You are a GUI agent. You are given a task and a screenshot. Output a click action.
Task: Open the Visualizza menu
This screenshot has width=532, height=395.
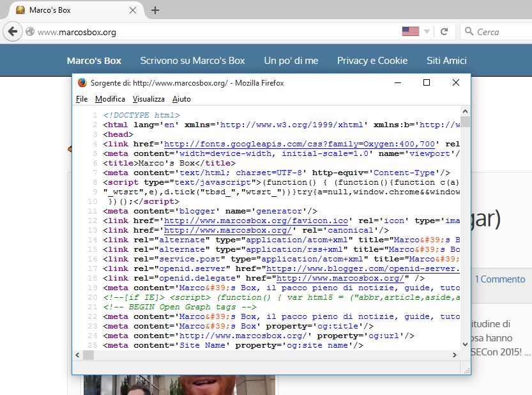pos(149,99)
